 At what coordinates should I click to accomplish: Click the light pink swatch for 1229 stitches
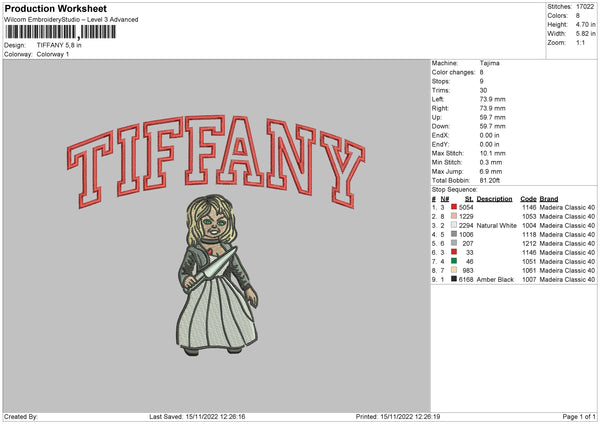(452, 216)
